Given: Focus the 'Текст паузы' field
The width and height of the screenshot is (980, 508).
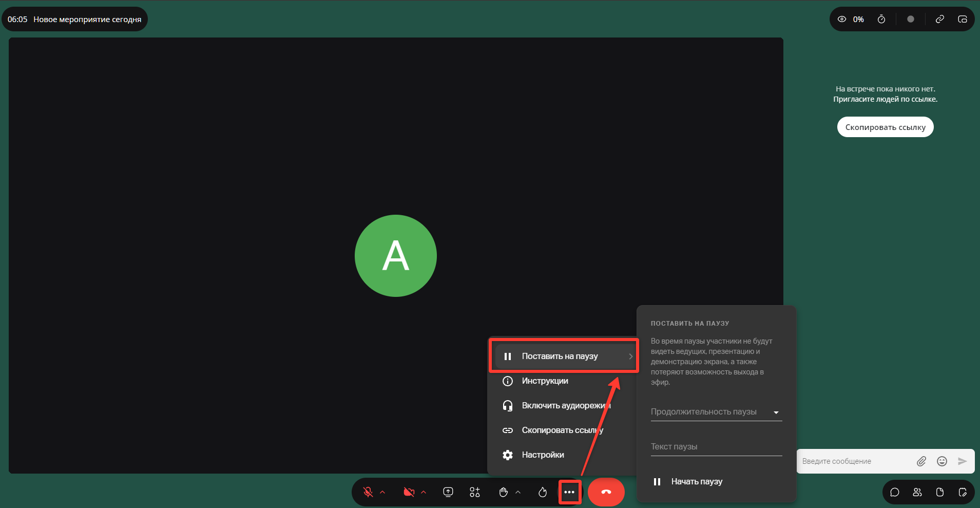Looking at the screenshot, I should coord(716,446).
